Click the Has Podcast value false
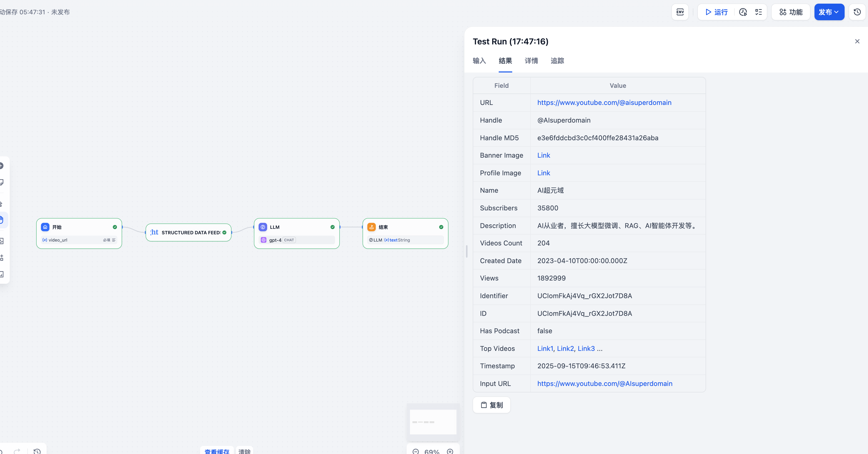The height and width of the screenshot is (454, 868). click(544, 331)
